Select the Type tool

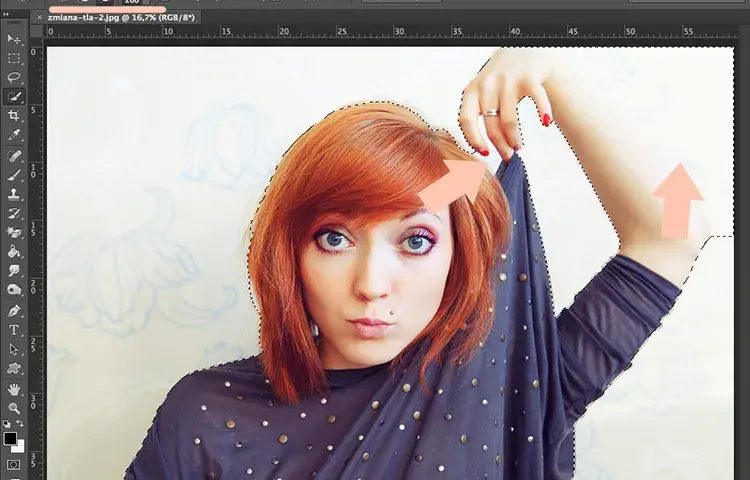pyautogui.click(x=14, y=330)
